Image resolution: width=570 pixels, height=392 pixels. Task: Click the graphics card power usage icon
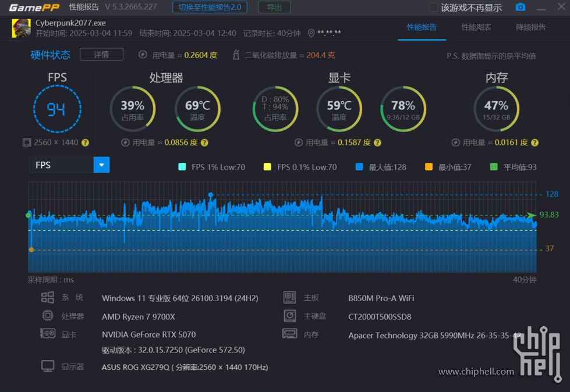tap(299, 142)
